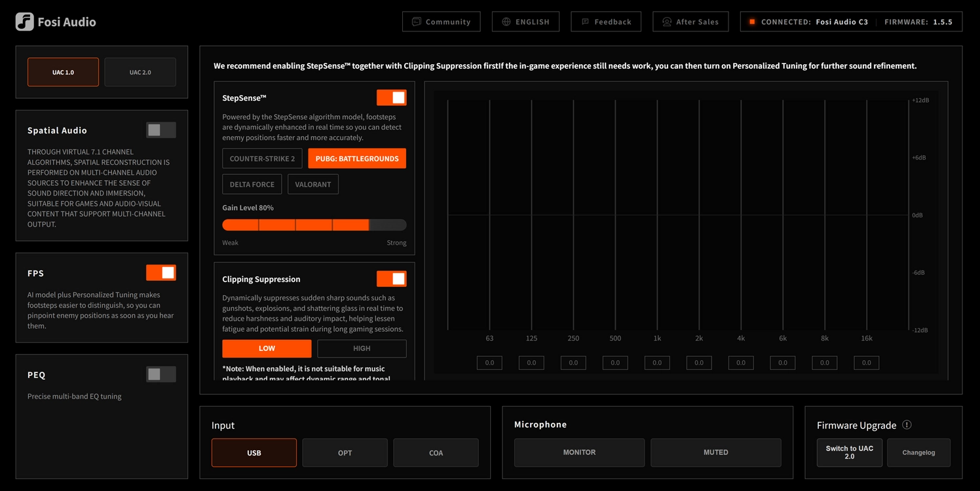Click the "FIRMWARE: 1.5.5" text
Viewport: 980px width, 491px height.
pos(918,22)
